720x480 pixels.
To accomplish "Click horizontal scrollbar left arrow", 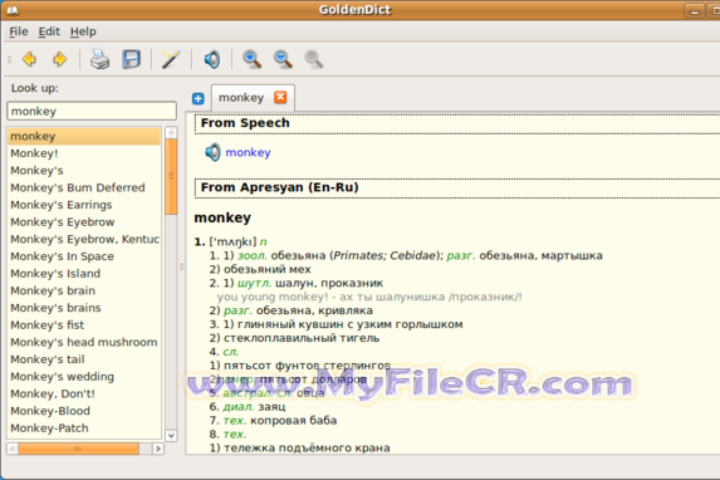I will coord(12,448).
